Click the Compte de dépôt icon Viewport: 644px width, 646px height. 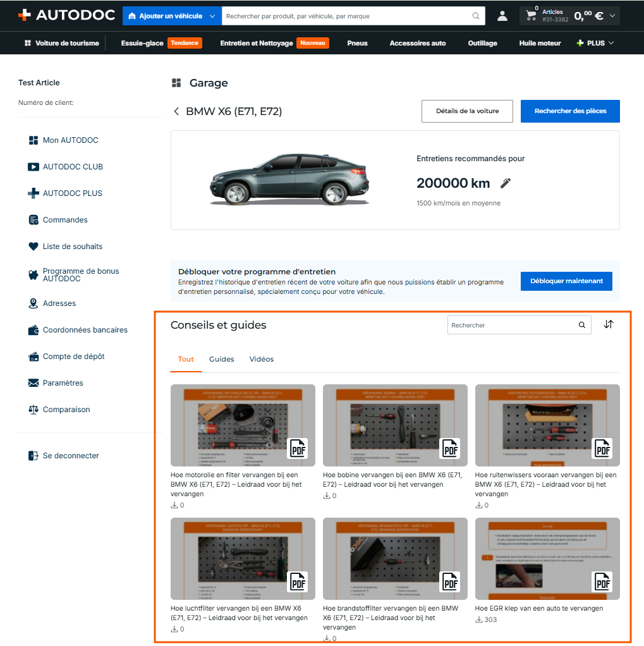coord(33,357)
